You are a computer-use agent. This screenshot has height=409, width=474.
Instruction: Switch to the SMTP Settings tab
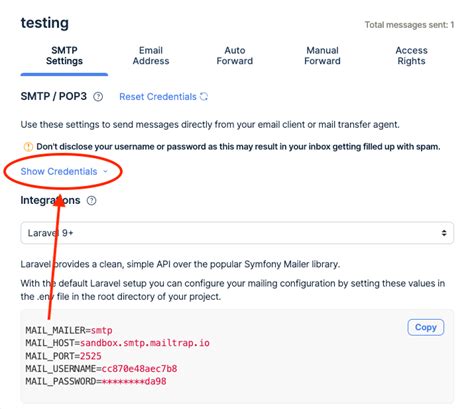pyautogui.click(x=64, y=56)
